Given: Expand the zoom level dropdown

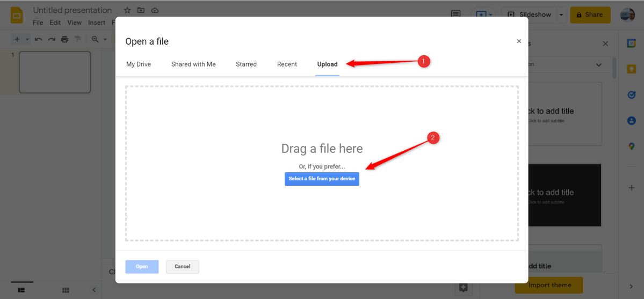Looking at the screenshot, I should (105, 39).
